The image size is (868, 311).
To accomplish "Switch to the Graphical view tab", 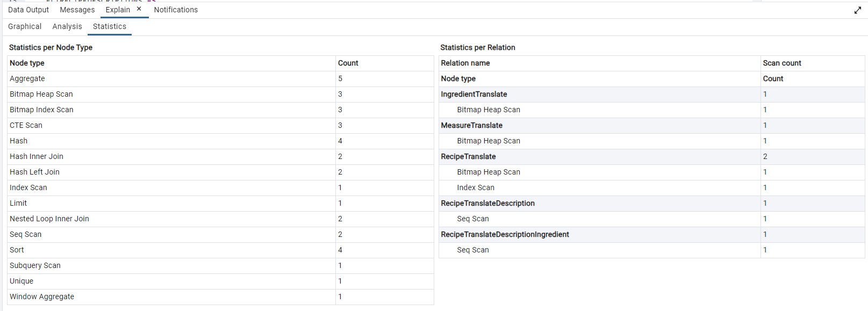I will 25,26.
